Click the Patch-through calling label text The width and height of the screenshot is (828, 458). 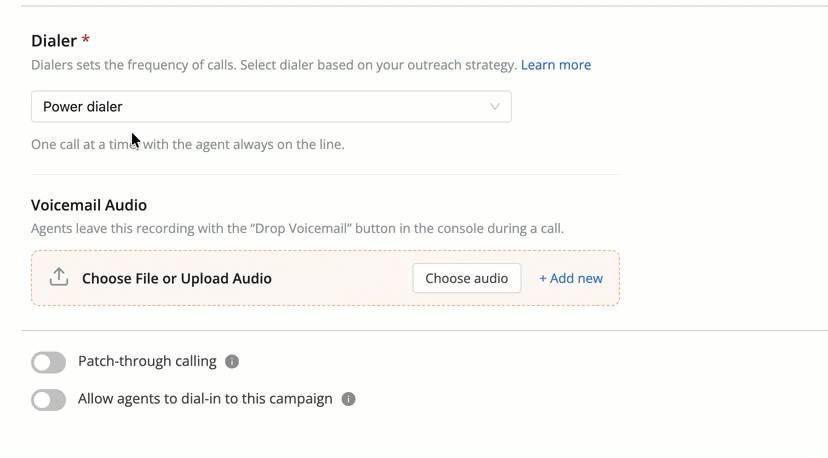147,361
